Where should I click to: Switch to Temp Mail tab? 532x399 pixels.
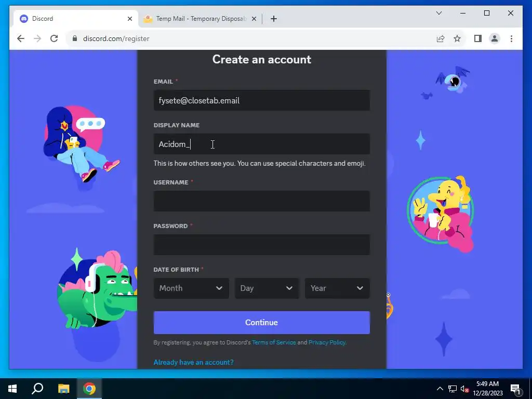click(x=199, y=19)
